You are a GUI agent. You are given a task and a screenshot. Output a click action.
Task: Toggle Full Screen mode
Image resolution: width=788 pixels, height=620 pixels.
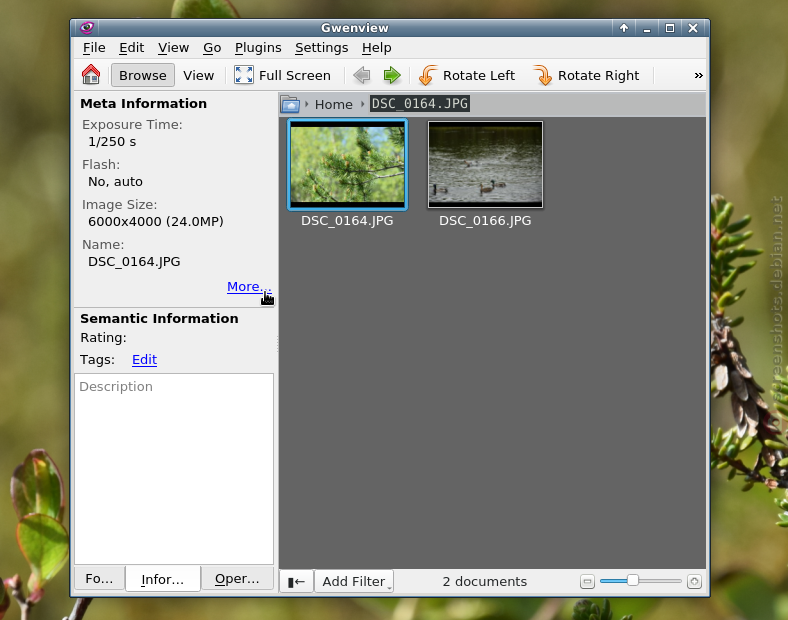pyautogui.click(x=282, y=75)
